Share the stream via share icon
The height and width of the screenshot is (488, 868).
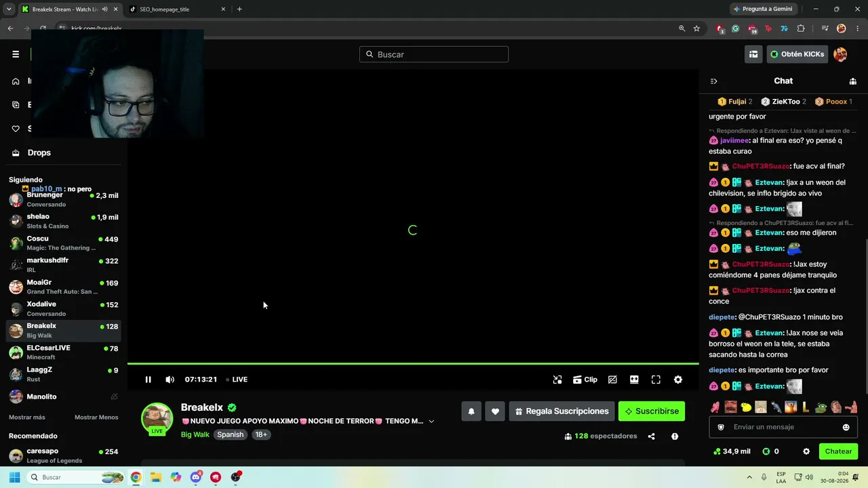tap(652, 436)
